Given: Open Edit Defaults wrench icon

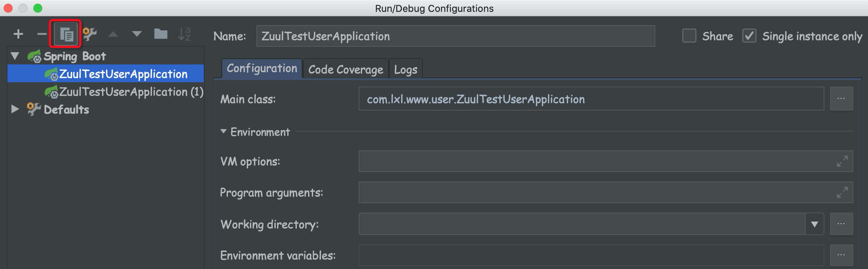Looking at the screenshot, I should [90, 34].
